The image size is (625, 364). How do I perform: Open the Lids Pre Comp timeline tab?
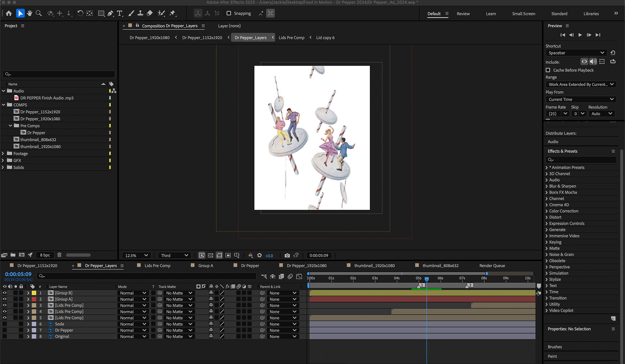(157, 266)
